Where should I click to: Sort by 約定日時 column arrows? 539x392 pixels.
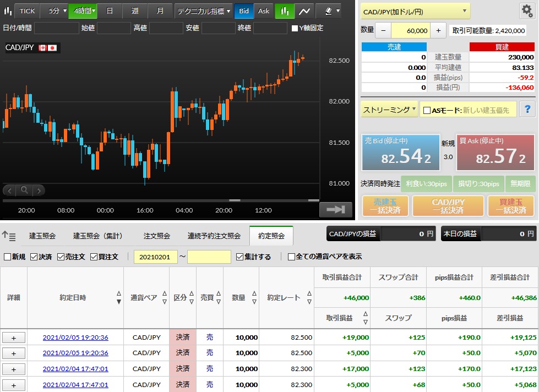(x=118, y=297)
